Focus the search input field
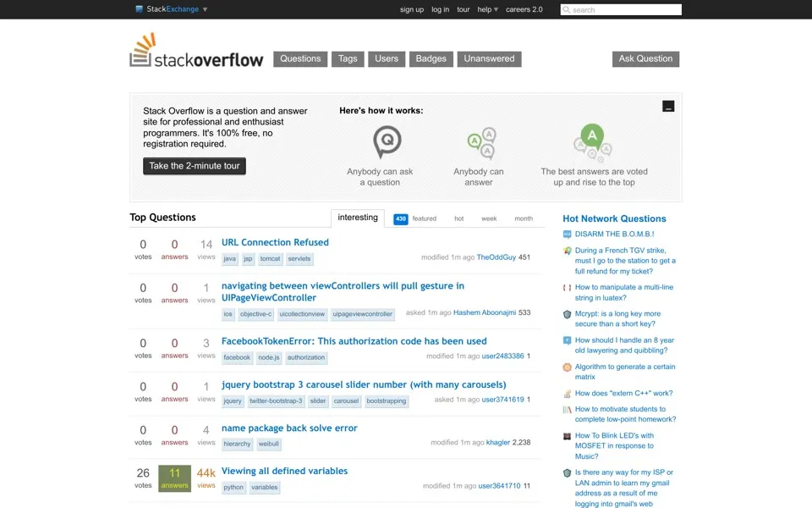This screenshot has width=812, height=508. 621,10
